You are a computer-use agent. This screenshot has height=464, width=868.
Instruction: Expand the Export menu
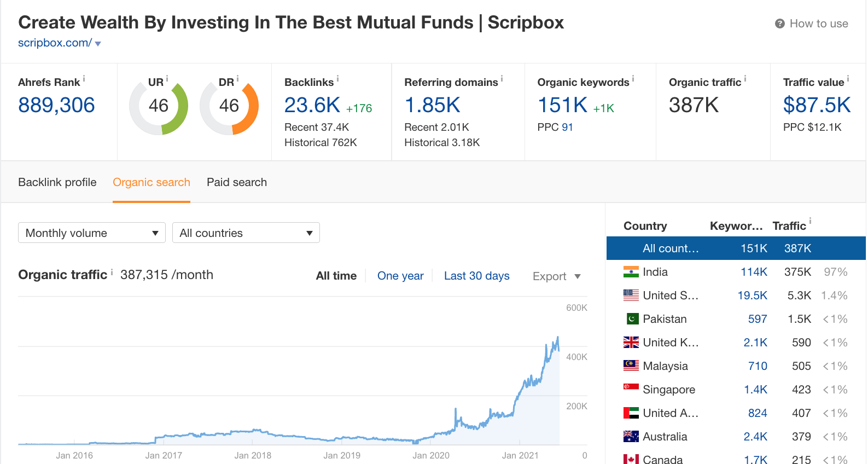(556, 276)
